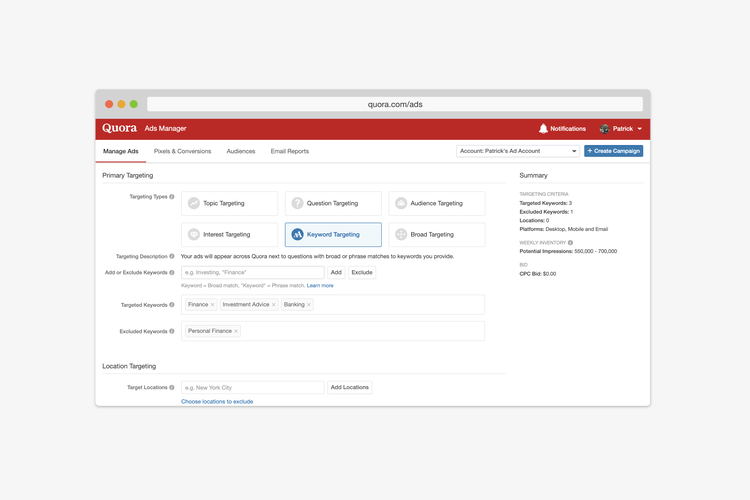Remove the Finance keyword tag
750x500 pixels.
pos(212,305)
